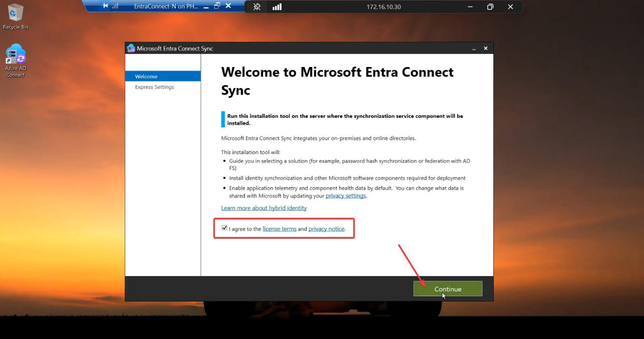The height and width of the screenshot is (339, 644).
Task: Open Learn more about hybrid identity link
Action: (264, 208)
